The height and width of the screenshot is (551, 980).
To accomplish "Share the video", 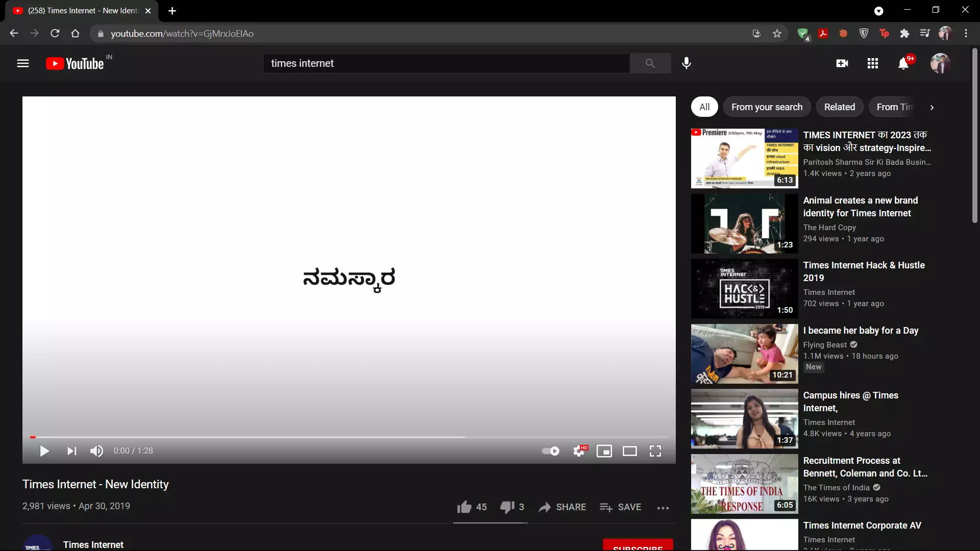I will point(562,507).
